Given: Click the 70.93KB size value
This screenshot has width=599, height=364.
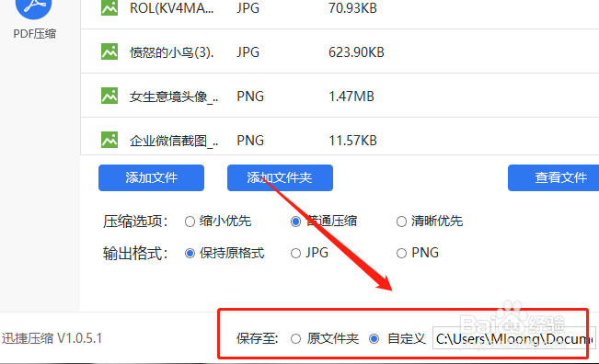Looking at the screenshot, I should click(x=352, y=8).
